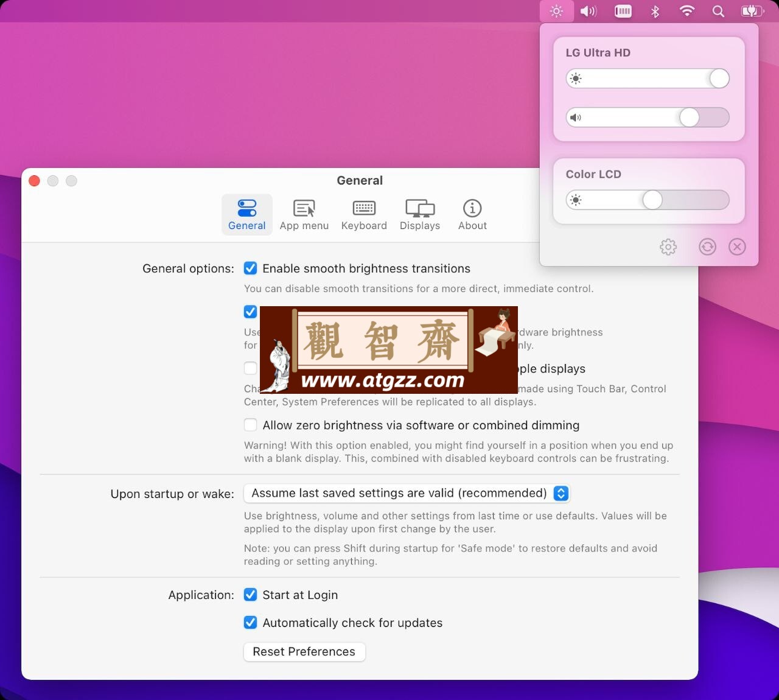Open preferences via popup gear icon
The width and height of the screenshot is (779, 700).
668,247
